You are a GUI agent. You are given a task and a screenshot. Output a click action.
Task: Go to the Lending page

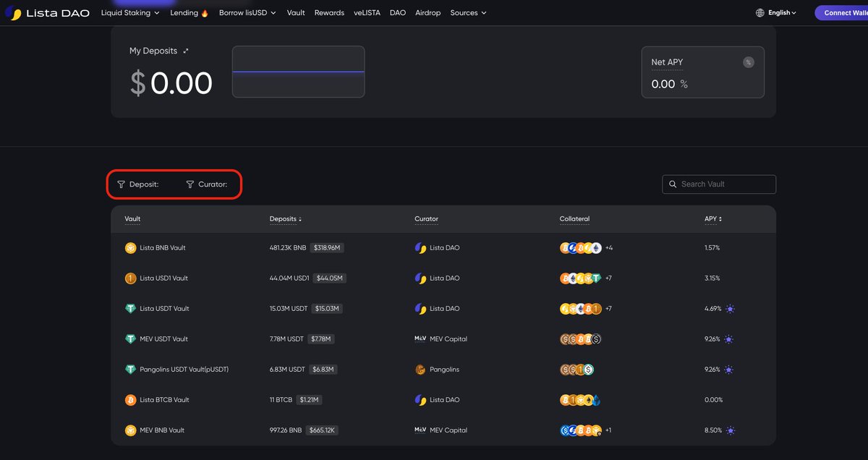point(190,13)
